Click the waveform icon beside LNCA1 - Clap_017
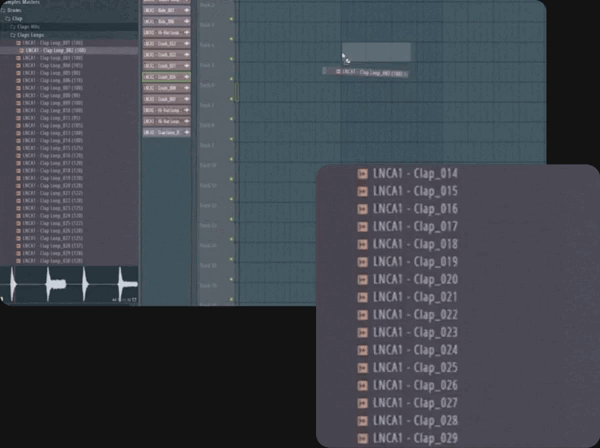This screenshot has height=448, width=600. tap(362, 226)
